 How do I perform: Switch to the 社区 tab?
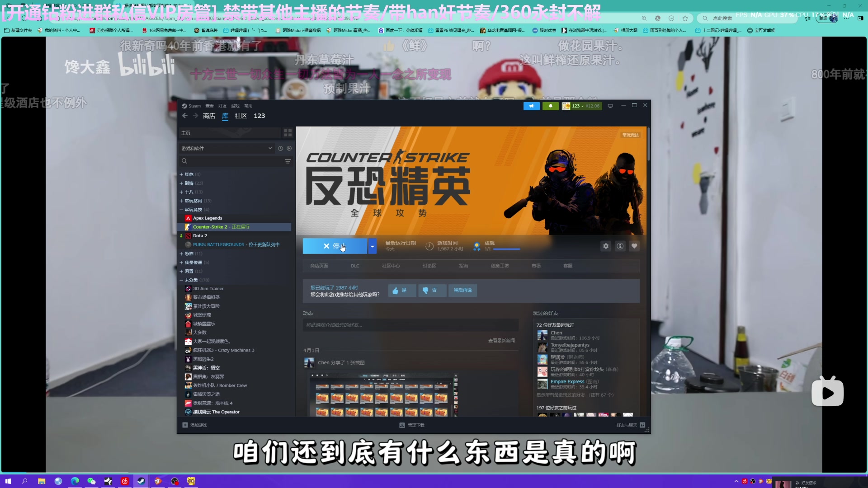(x=241, y=116)
